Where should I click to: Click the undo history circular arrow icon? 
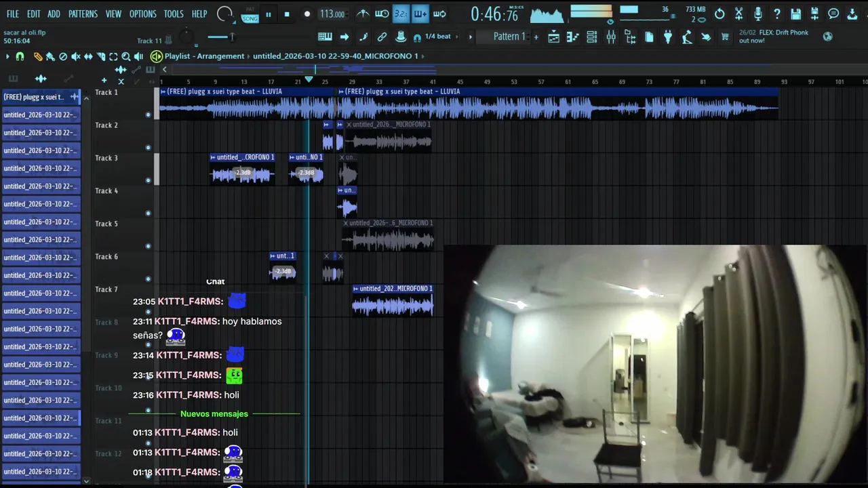pos(719,14)
